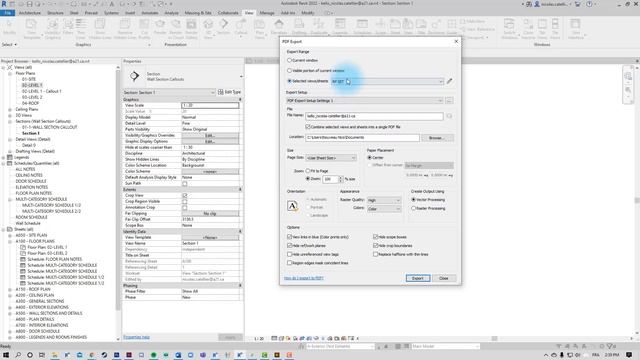
Task: Select the Current window radio button
Action: (x=289, y=60)
